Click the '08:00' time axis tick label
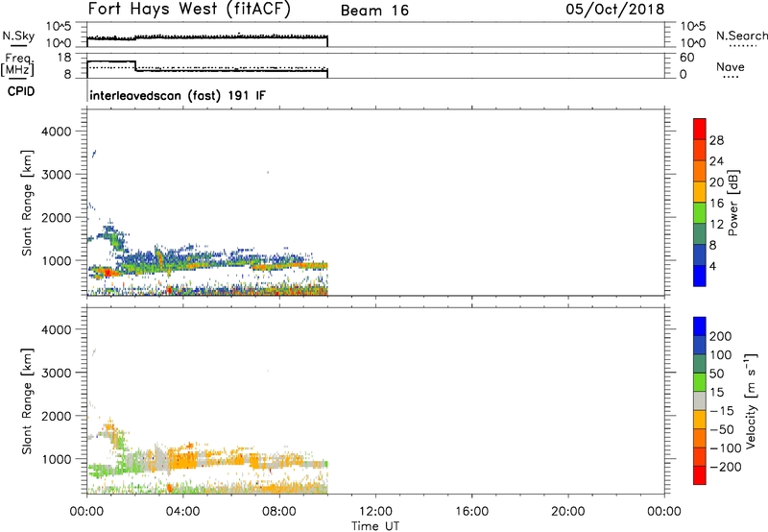 tap(279, 512)
